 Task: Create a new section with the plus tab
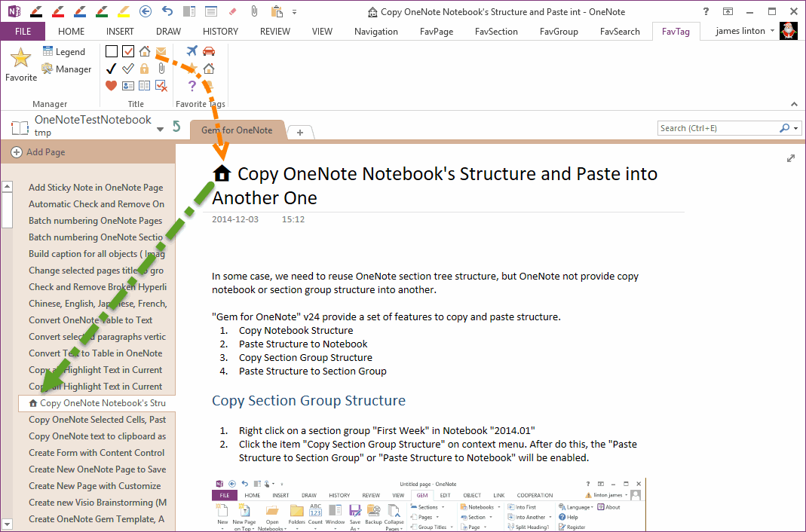299,133
